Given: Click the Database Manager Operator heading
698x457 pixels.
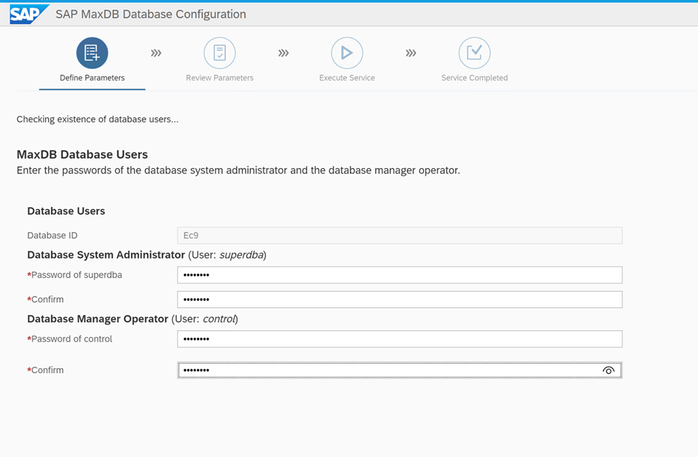Looking at the screenshot, I should coord(97,319).
